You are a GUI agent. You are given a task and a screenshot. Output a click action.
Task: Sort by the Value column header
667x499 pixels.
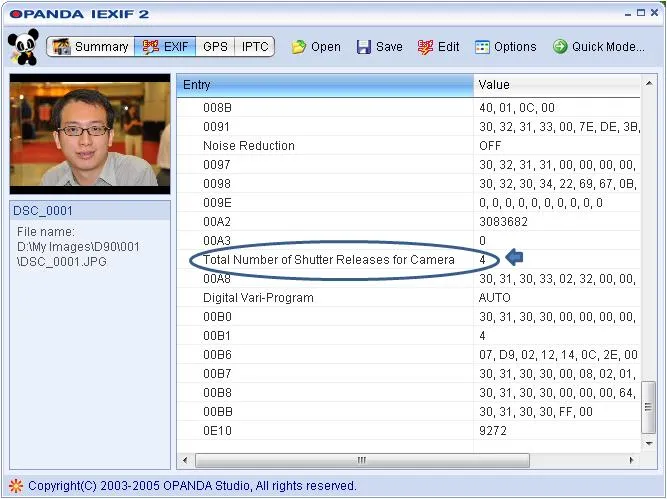pos(557,85)
